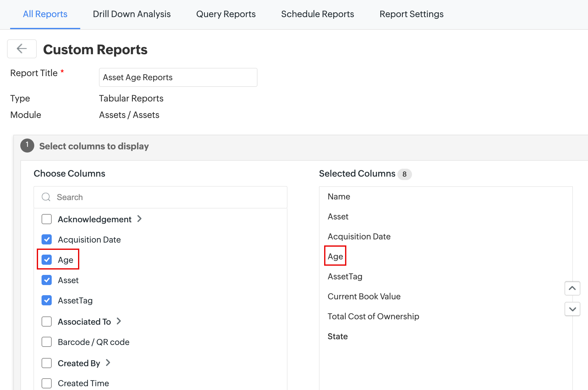The image size is (588, 390).
Task: Expand the Associated To group
Action: point(119,321)
